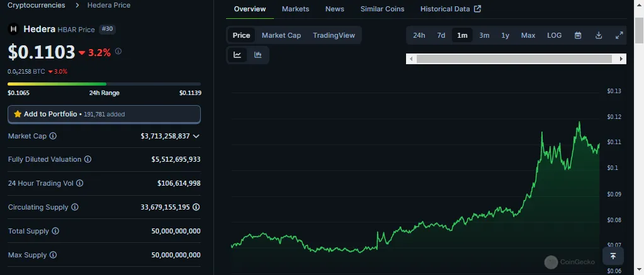Click the 24h Range progress bar
Viewport: 644px width, 275px height.
[x=105, y=84]
